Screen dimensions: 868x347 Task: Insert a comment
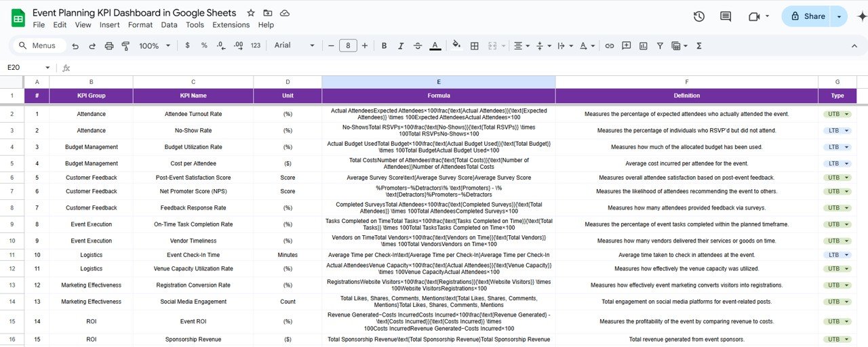click(x=626, y=45)
